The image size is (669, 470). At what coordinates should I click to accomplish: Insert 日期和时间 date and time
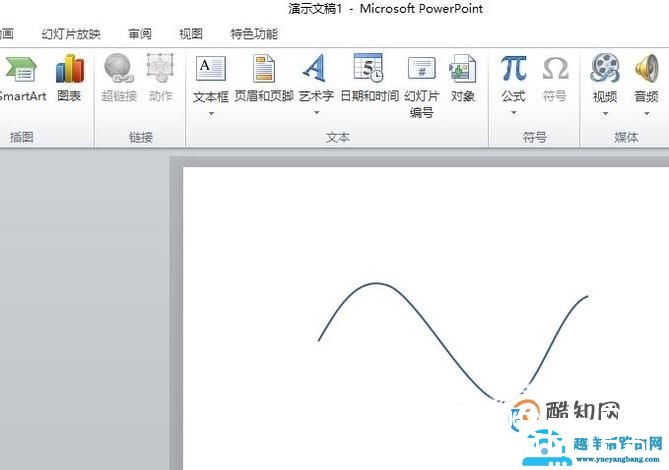[369, 67]
